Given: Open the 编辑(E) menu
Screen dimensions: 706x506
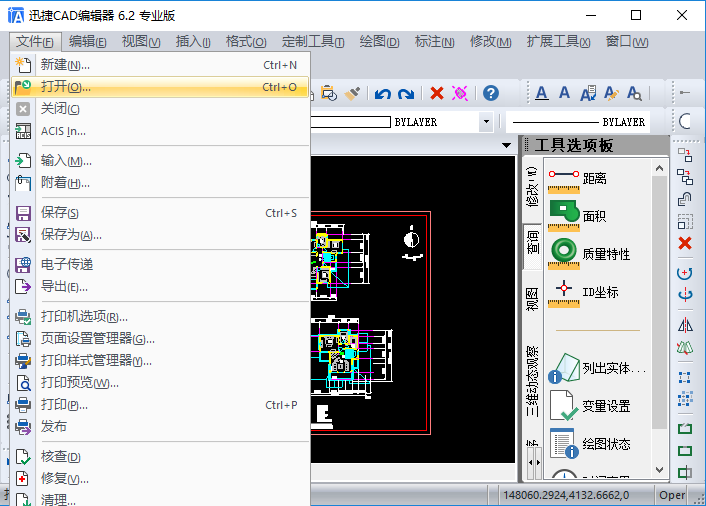Looking at the screenshot, I should pos(88,41).
